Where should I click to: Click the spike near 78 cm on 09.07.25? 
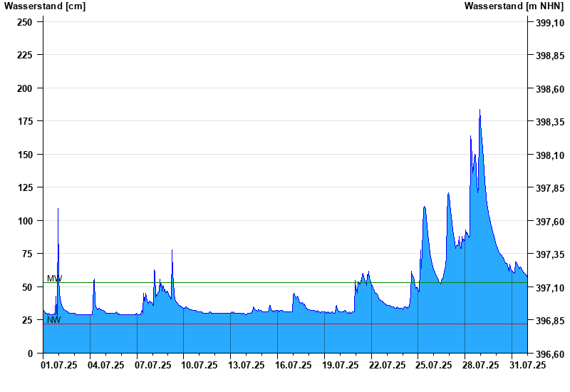pyautogui.click(x=172, y=250)
